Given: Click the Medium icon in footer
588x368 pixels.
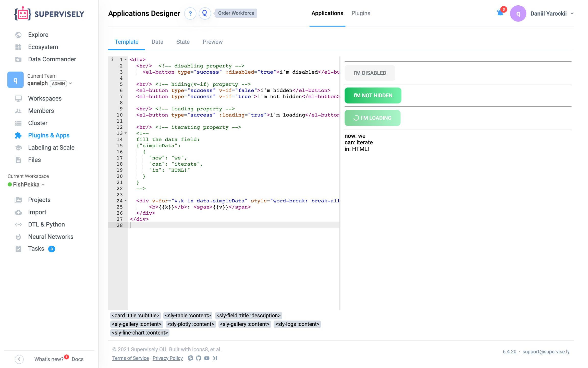Looking at the screenshot, I should click(x=215, y=358).
